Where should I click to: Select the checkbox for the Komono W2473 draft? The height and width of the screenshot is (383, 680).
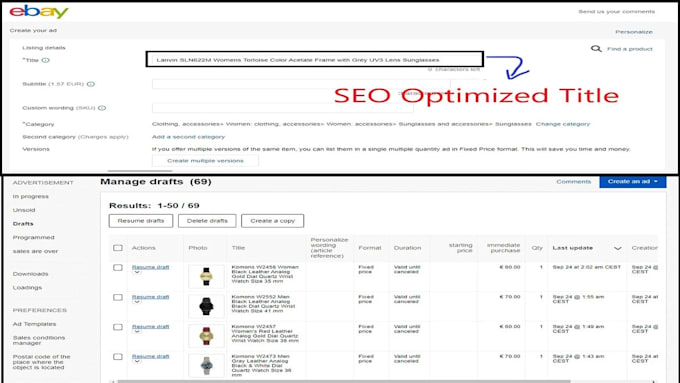click(118, 357)
